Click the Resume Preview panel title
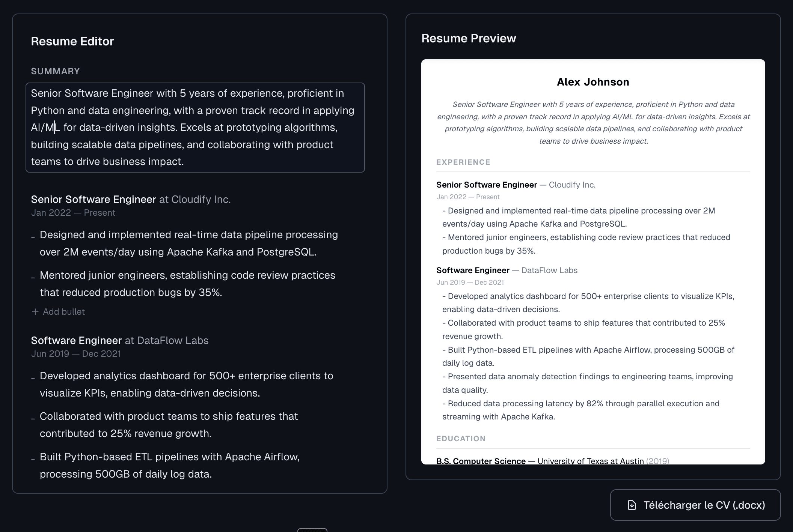This screenshot has width=793, height=532. 469,38
